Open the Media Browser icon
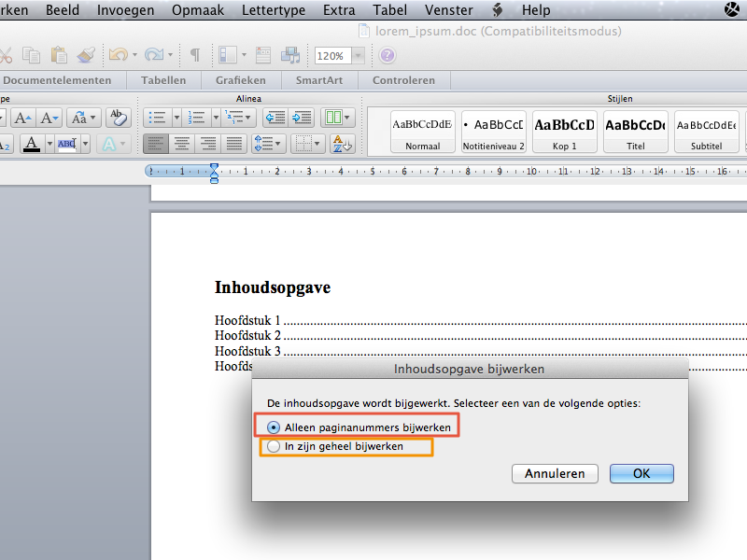The width and height of the screenshot is (747, 560). 290,55
